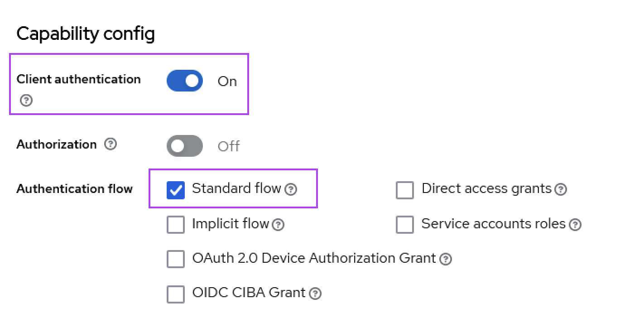The height and width of the screenshot is (318, 644).
Task: Uncheck the Standard flow checkbox
Action: [176, 190]
